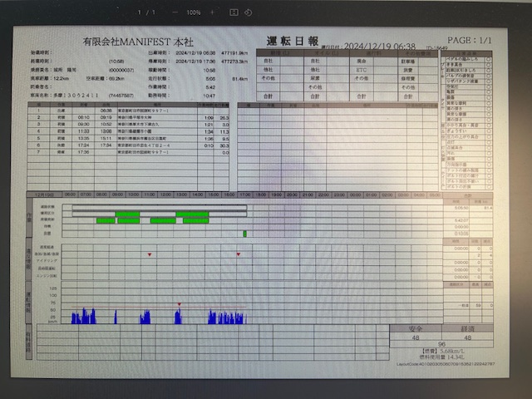This screenshot has width=532, height=399.
Task: Click the zoom in plus button
Action: click(213, 12)
